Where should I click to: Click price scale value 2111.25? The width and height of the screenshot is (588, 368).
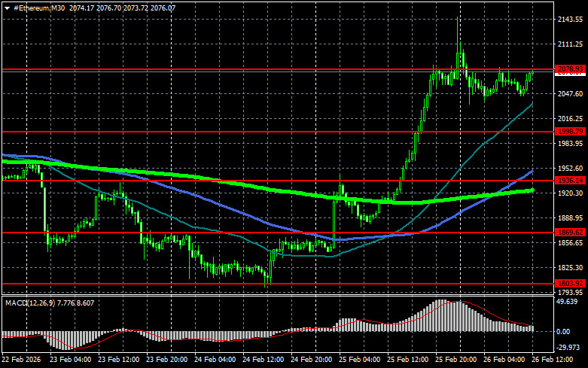point(570,44)
